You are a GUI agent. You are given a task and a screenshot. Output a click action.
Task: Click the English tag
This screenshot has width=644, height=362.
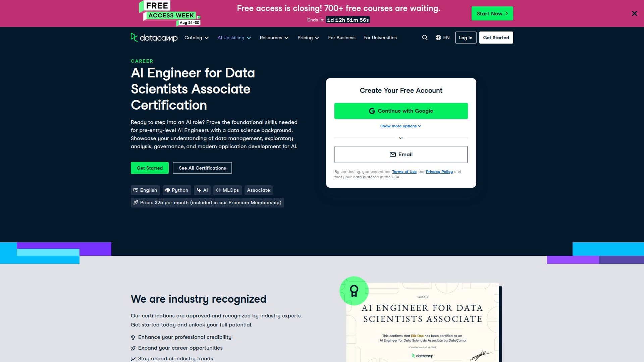[x=145, y=190]
